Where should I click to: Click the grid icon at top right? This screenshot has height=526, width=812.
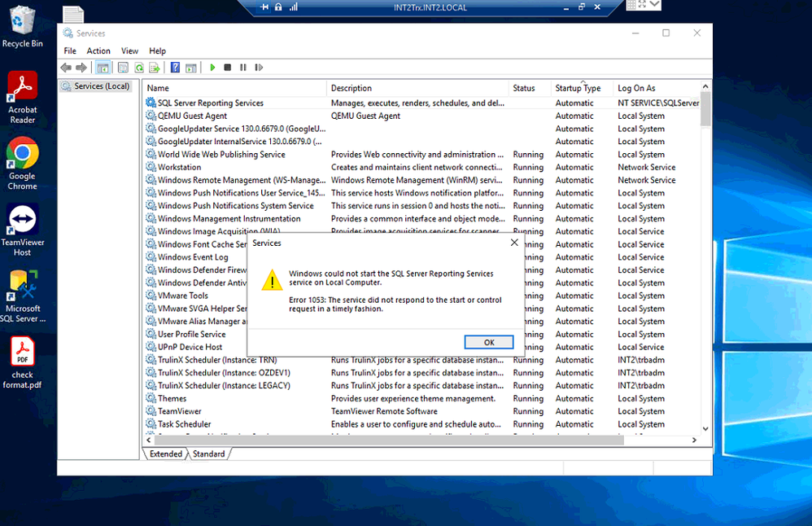coord(631,5)
